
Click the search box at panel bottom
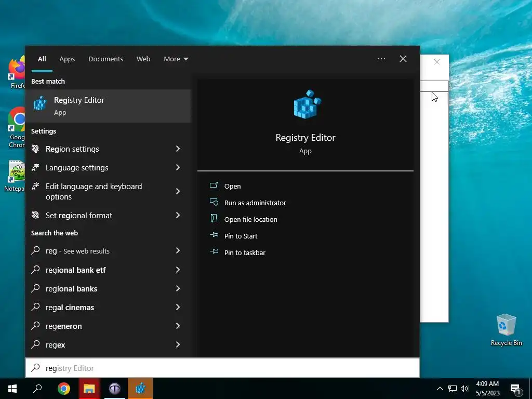[x=222, y=368]
